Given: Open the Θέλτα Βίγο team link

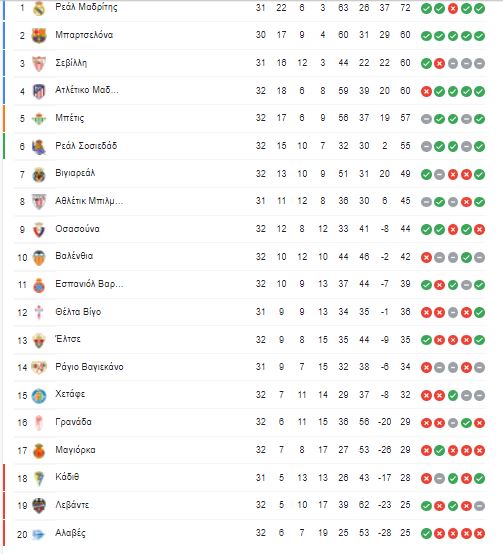Looking at the screenshot, I should tap(78, 312).
